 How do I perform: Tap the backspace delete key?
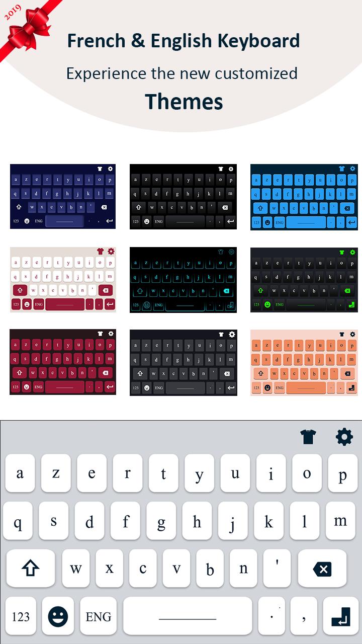[x=322, y=569]
